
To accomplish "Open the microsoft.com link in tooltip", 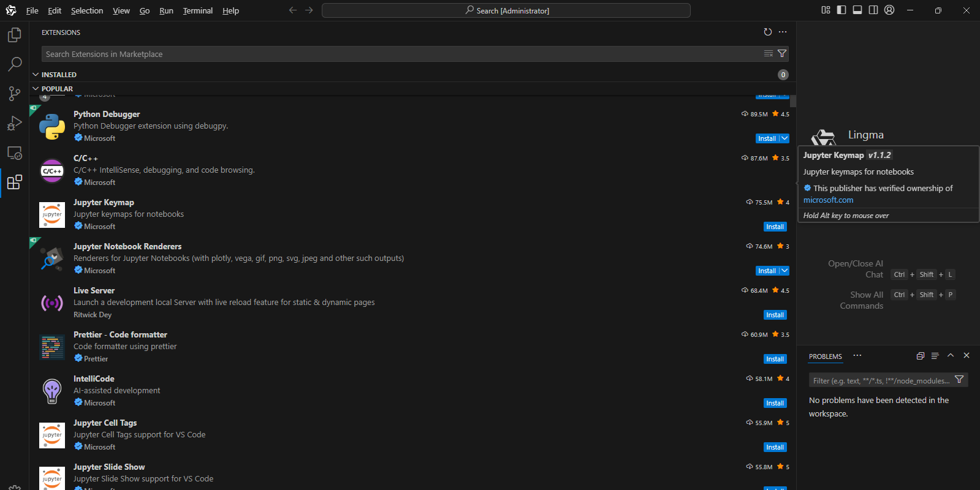I will [828, 200].
